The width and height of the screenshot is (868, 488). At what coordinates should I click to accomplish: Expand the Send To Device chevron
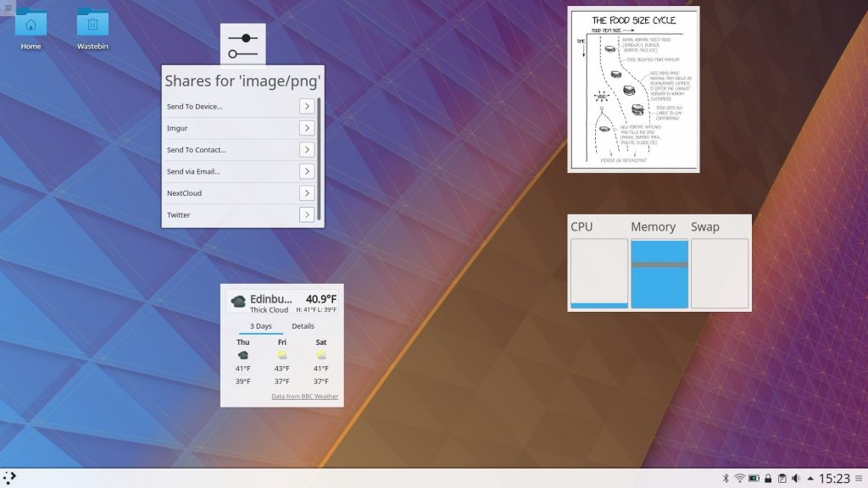click(307, 106)
